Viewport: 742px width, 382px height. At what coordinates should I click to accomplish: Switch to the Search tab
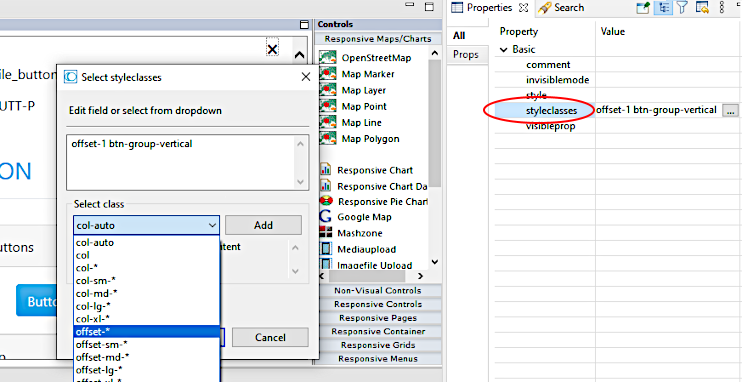(x=561, y=8)
